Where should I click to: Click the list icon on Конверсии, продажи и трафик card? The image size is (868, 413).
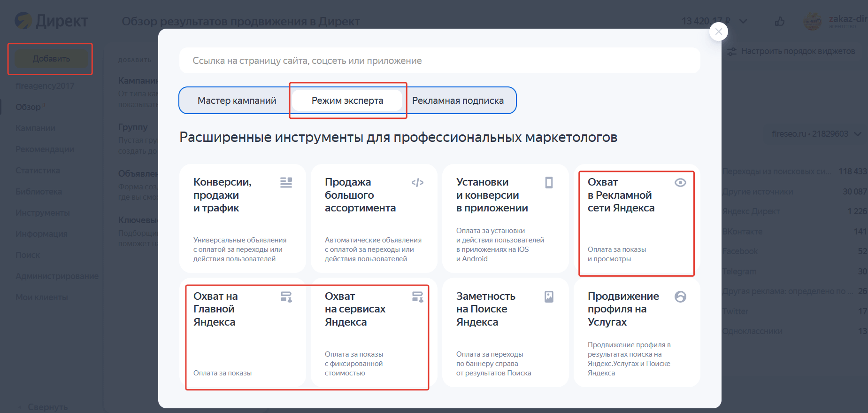tap(286, 182)
